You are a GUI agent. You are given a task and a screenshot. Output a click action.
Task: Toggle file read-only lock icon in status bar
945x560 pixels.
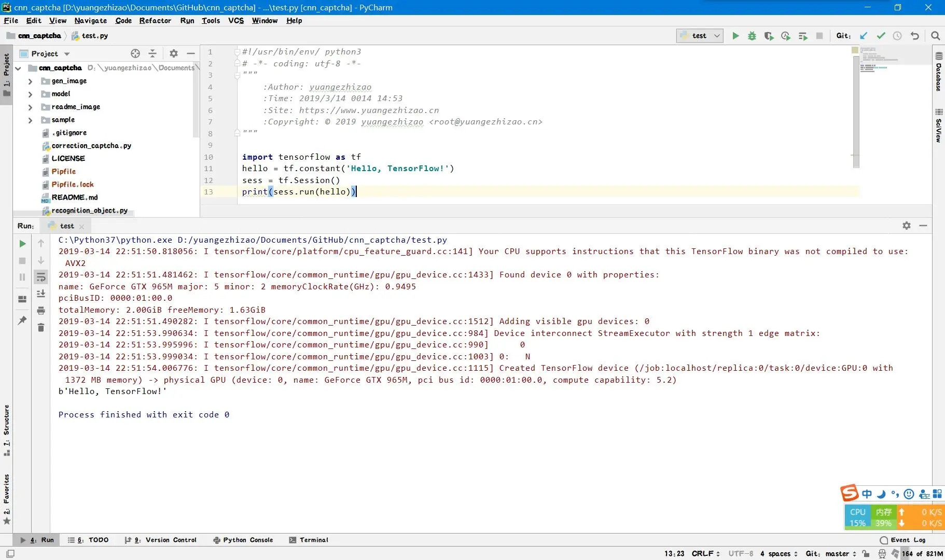(x=866, y=554)
